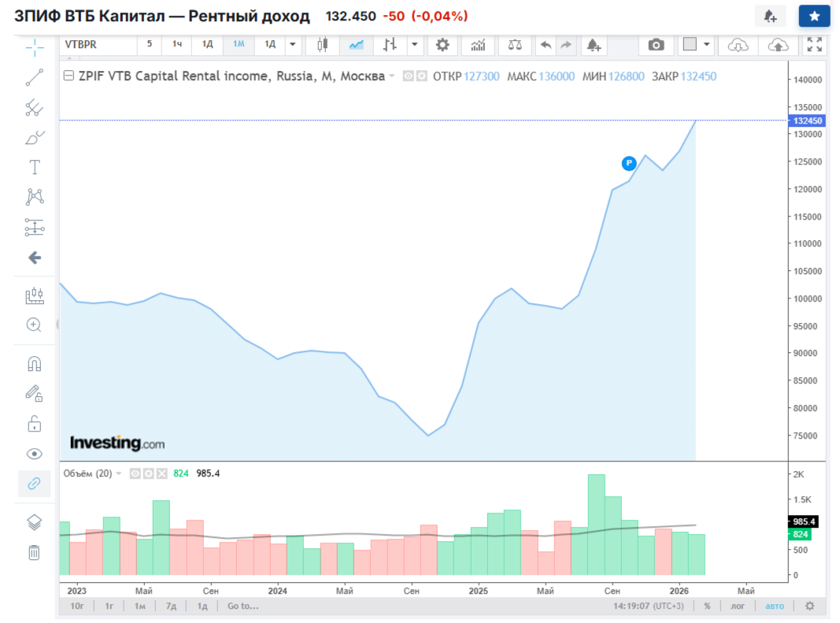Select the bars chart style icon
This screenshot has height=623, width=840.
390,45
